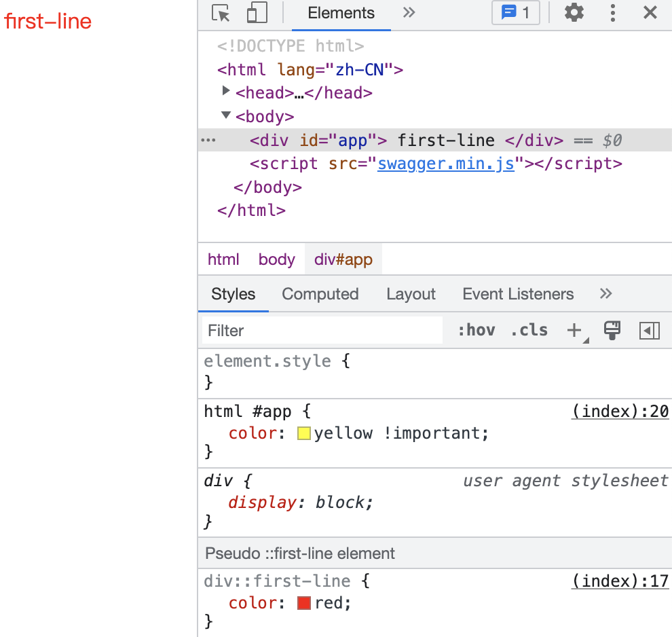Open actions menu for the selected div row
The height and width of the screenshot is (637, 672).
click(x=208, y=140)
